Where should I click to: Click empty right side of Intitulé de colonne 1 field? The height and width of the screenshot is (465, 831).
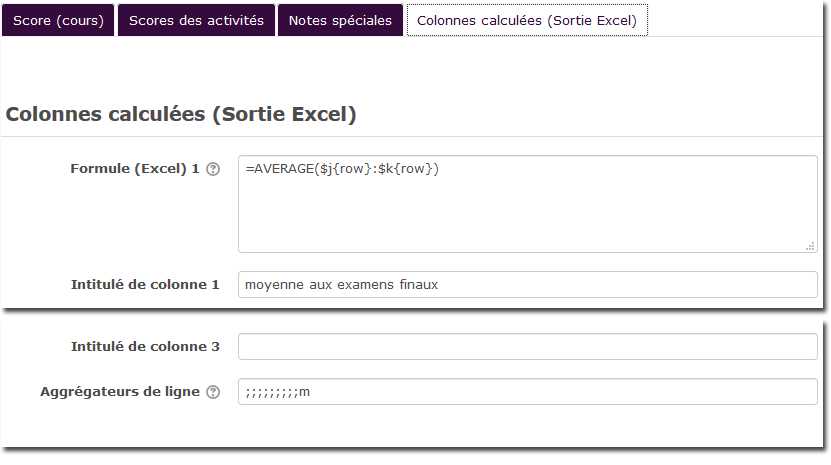coord(650,285)
